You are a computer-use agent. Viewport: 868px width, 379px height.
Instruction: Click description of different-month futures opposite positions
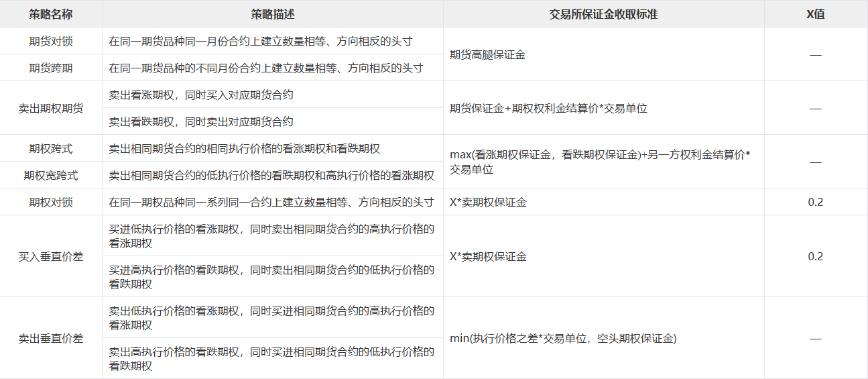[273, 68]
